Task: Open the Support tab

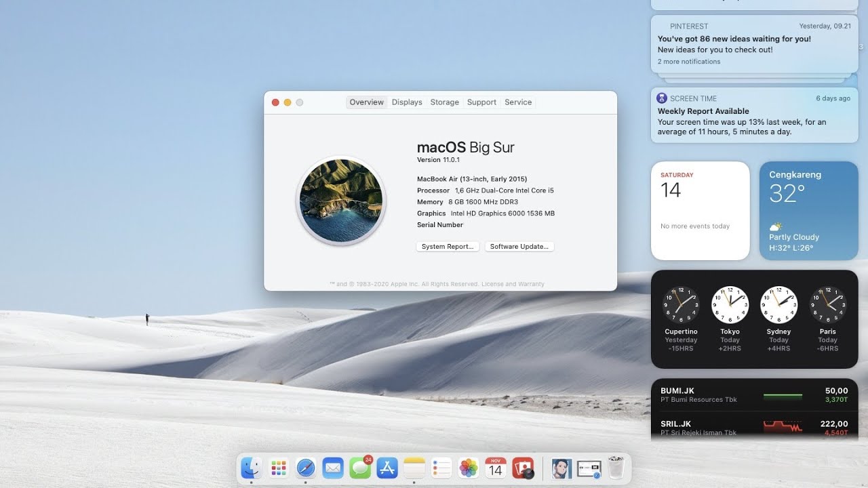Action: pos(481,102)
